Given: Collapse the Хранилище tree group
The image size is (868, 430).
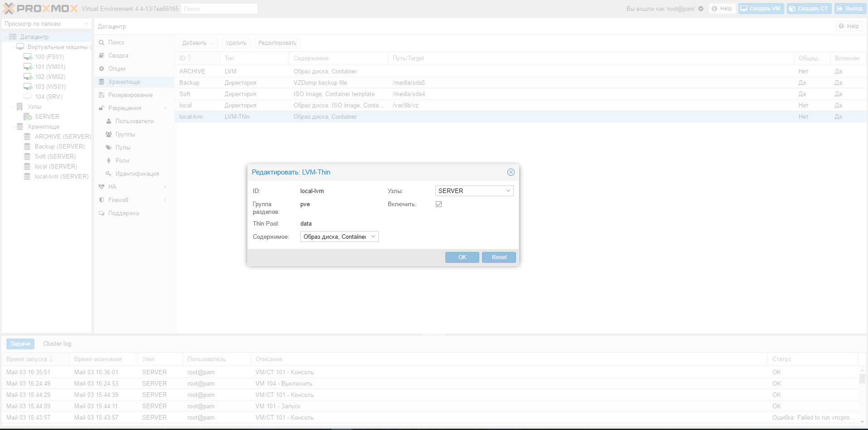Looking at the screenshot, I should (13, 126).
